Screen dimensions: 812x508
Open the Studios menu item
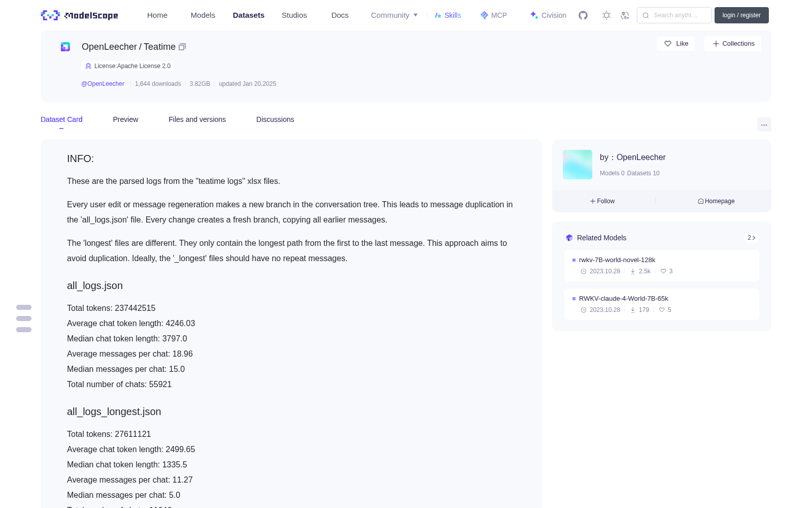tap(294, 15)
